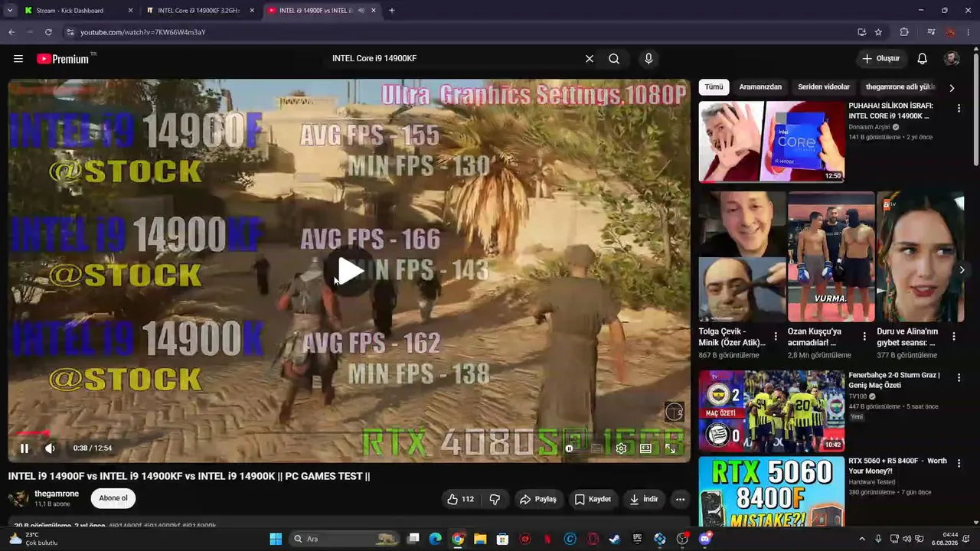Open the Oluştur create button
The image size is (980, 551).
pos(881,59)
